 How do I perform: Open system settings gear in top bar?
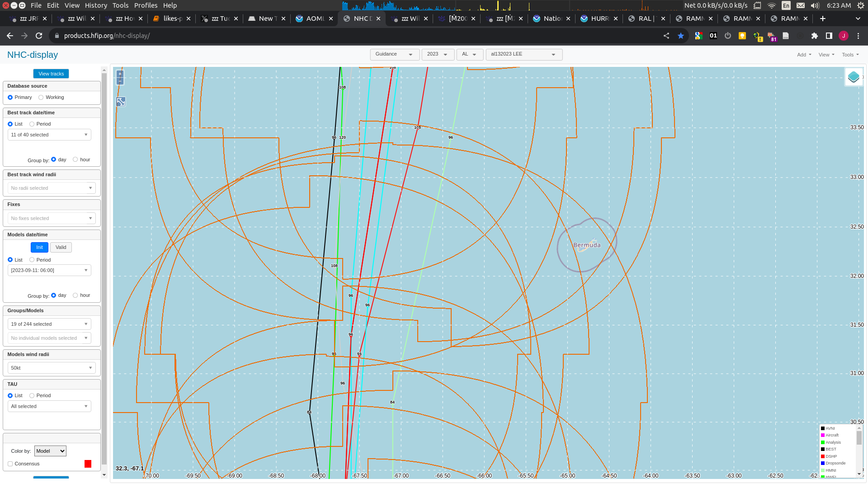pyautogui.click(x=860, y=5)
